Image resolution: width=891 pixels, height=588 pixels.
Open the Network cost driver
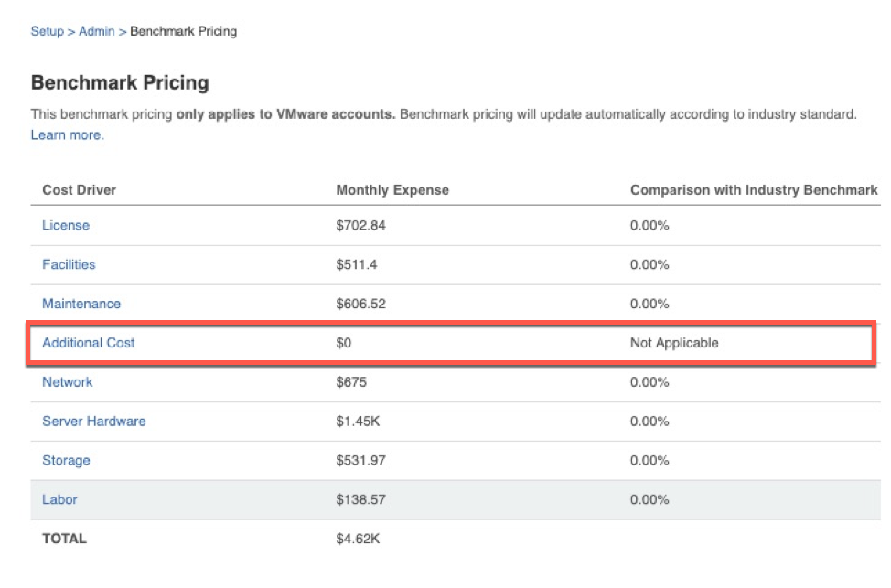point(67,382)
